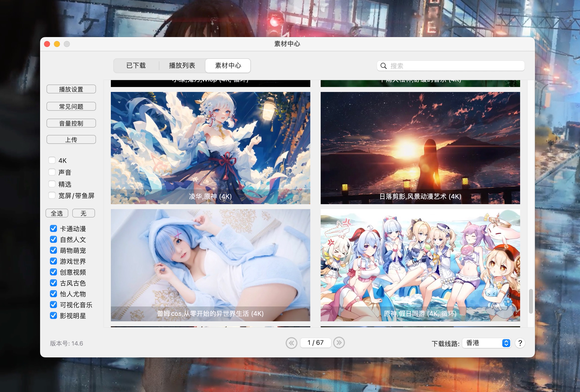
Task: Click the 无 deselect all button
Action: click(84, 214)
